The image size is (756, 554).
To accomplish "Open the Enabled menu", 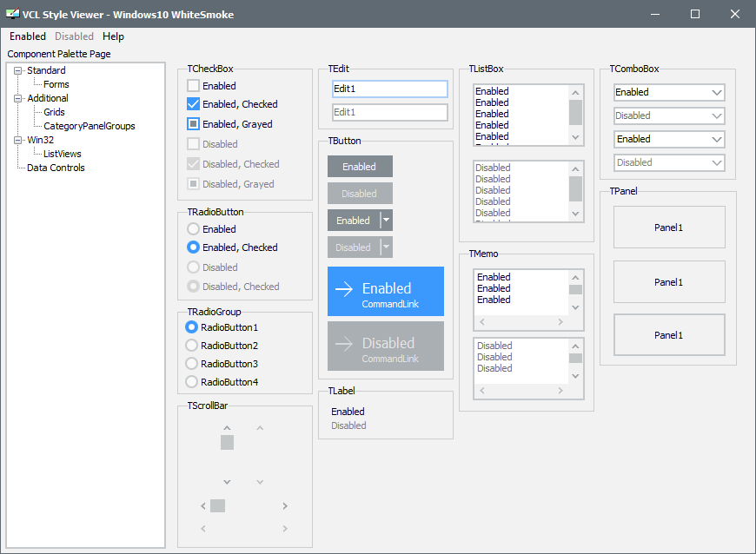I will (x=28, y=36).
